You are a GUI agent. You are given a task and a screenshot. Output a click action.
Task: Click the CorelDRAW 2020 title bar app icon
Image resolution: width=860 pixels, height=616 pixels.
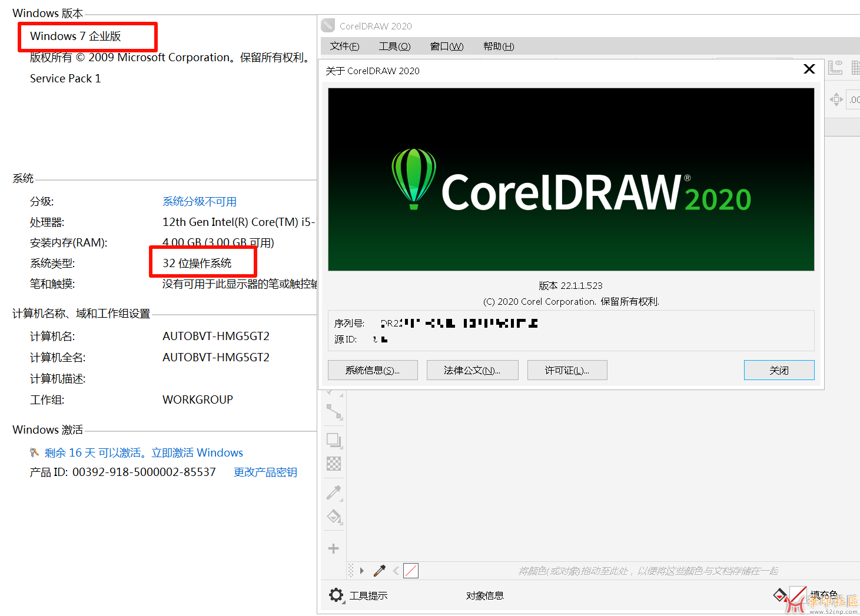pyautogui.click(x=328, y=25)
